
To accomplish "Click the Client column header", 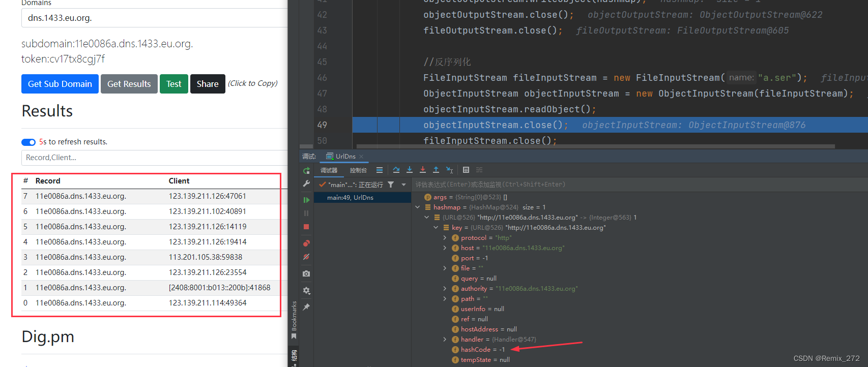I will pyautogui.click(x=179, y=181).
